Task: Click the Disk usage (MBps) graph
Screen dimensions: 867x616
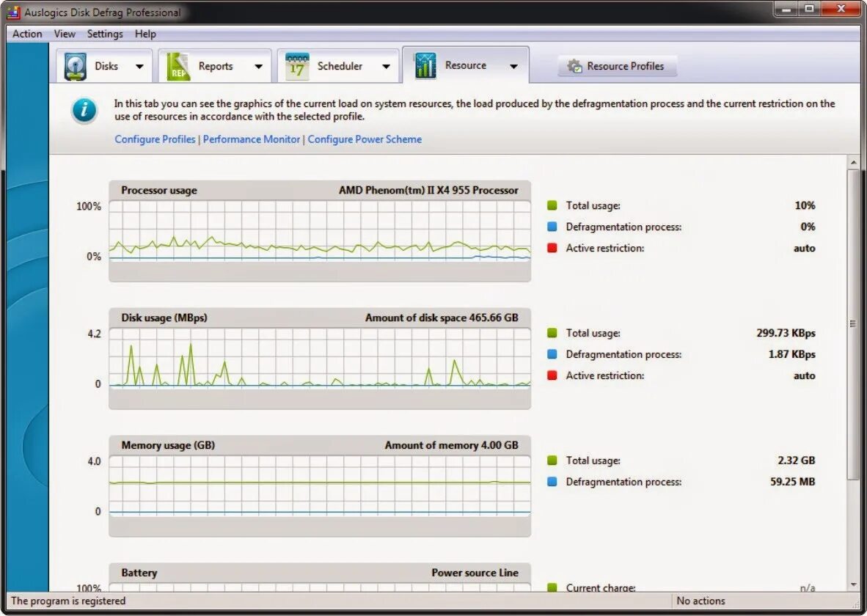Action: tap(320, 358)
